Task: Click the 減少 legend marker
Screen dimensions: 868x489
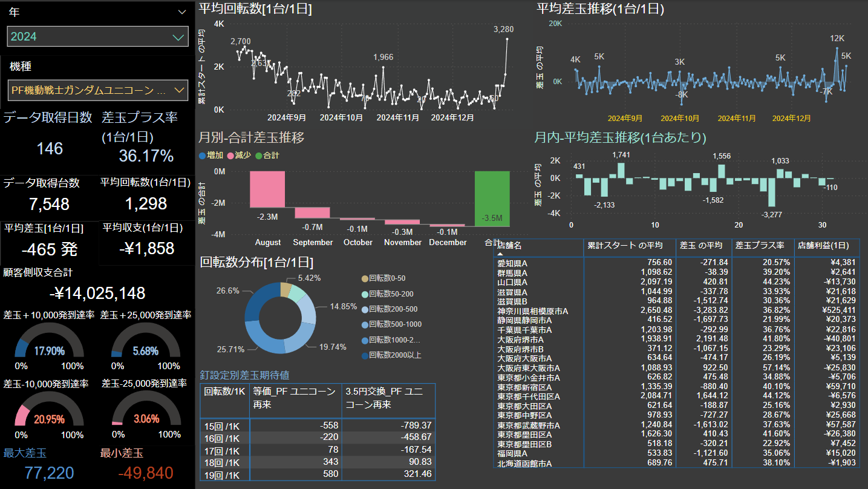Action: pyautogui.click(x=230, y=156)
